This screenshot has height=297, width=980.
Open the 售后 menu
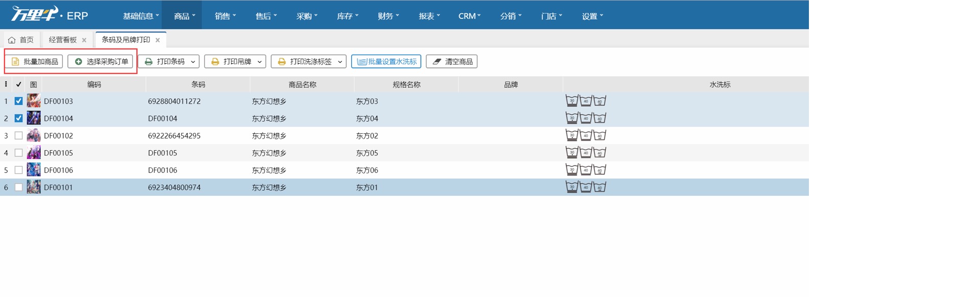266,16
